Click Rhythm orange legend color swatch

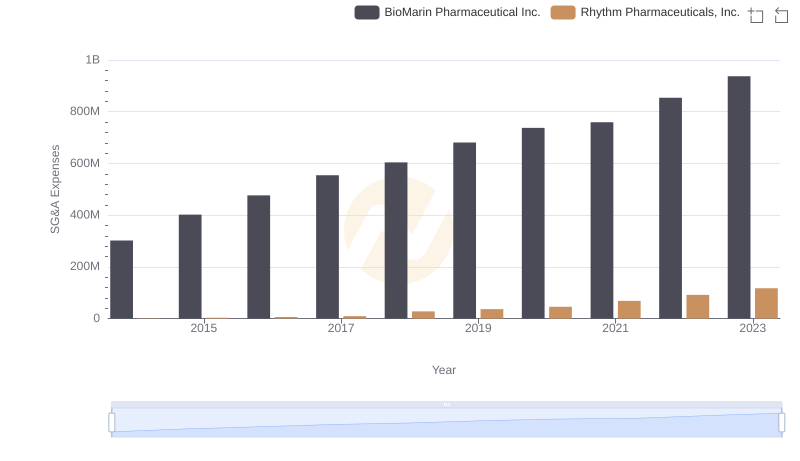click(x=563, y=12)
